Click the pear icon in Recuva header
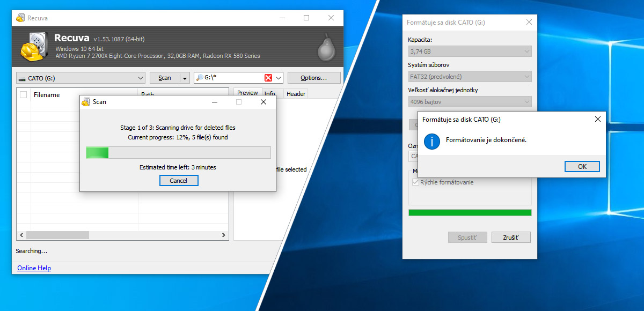644x311 pixels. coord(325,47)
